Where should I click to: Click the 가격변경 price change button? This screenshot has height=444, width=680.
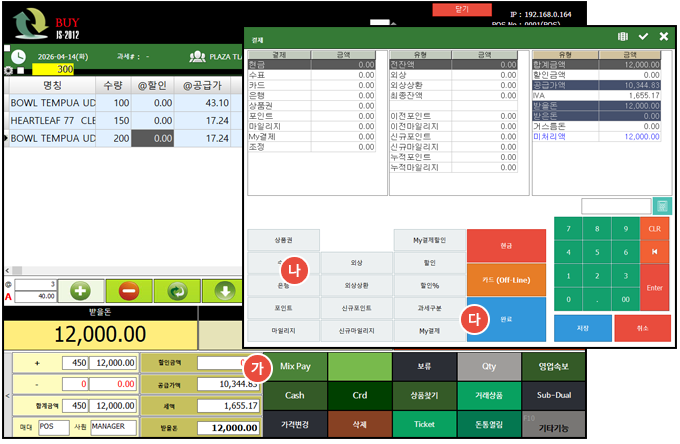pos(295,424)
